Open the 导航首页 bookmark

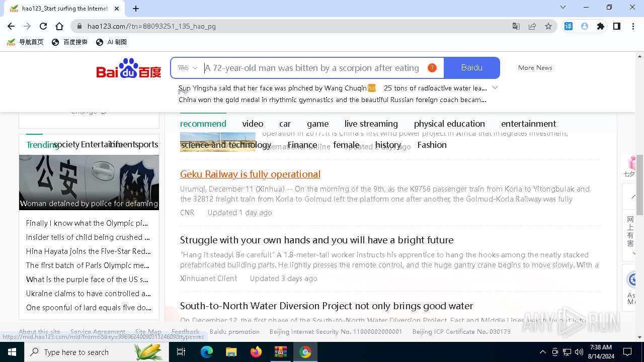coord(25,42)
